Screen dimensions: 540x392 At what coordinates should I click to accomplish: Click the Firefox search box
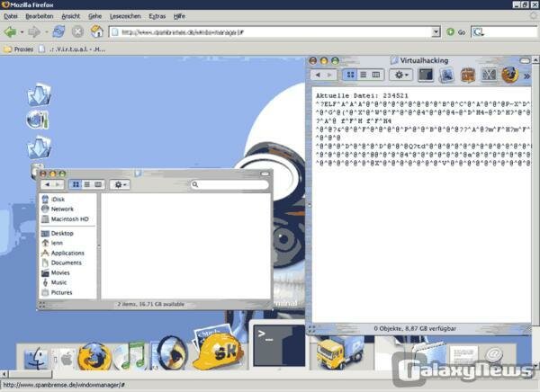504,32
